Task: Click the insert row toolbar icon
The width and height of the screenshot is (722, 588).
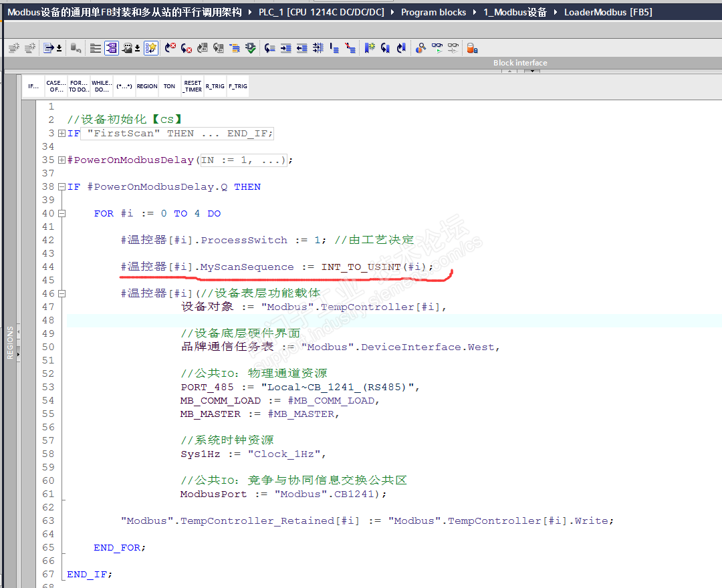Action: click(14, 48)
